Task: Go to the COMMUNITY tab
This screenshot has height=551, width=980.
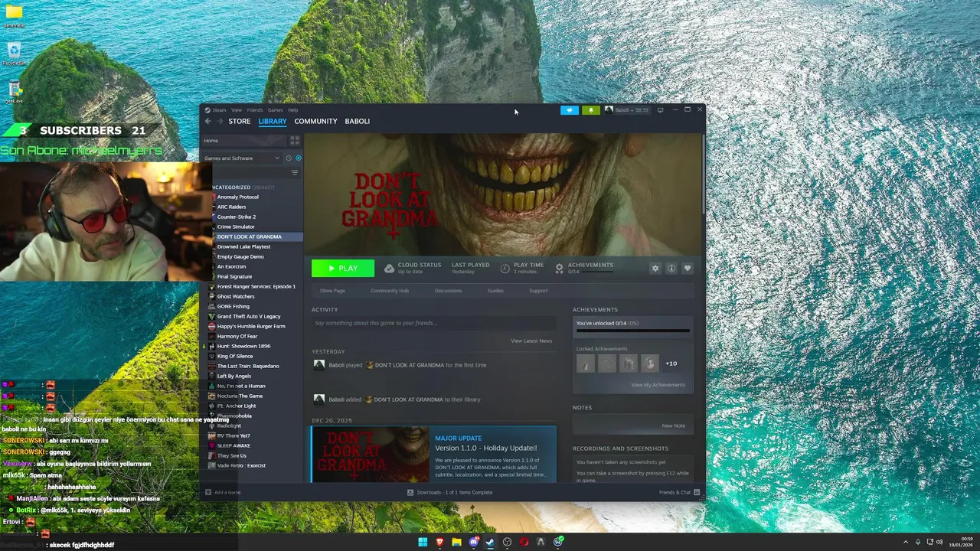Action: 315,121
